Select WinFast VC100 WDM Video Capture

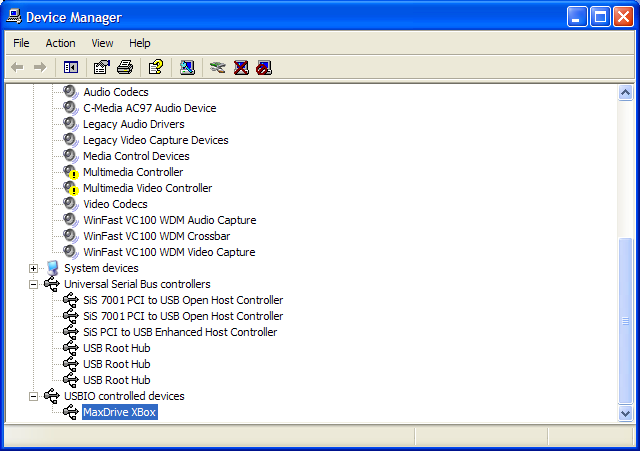tap(169, 252)
